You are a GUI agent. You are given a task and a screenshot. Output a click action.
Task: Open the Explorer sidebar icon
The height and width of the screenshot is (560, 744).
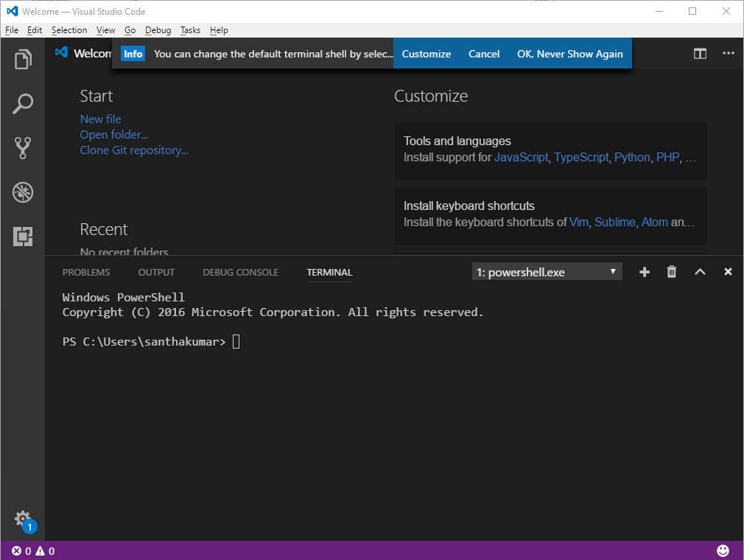[22, 59]
